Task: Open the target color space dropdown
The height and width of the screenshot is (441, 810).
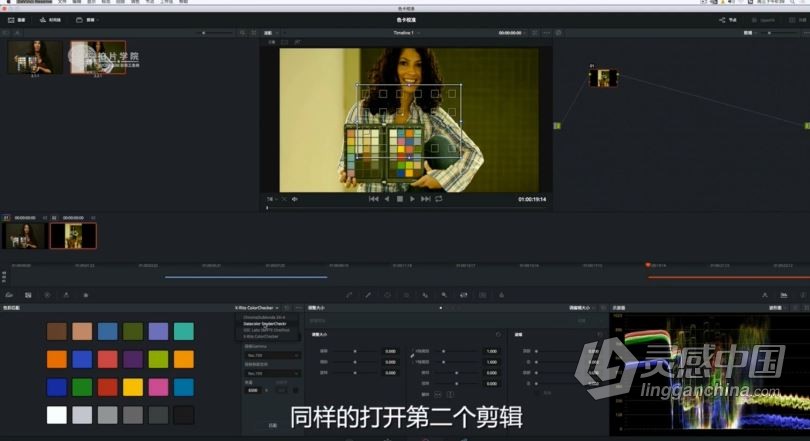Action: [x=272, y=373]
